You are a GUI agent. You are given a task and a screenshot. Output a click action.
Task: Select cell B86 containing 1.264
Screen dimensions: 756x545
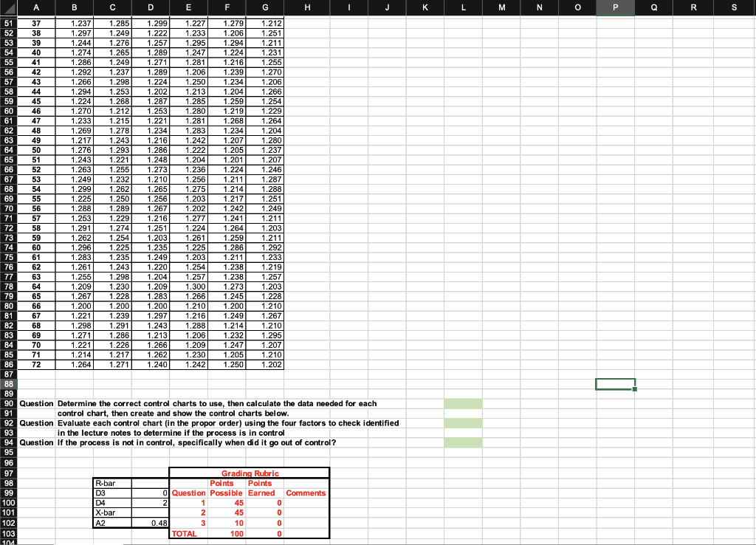point(74,364)
